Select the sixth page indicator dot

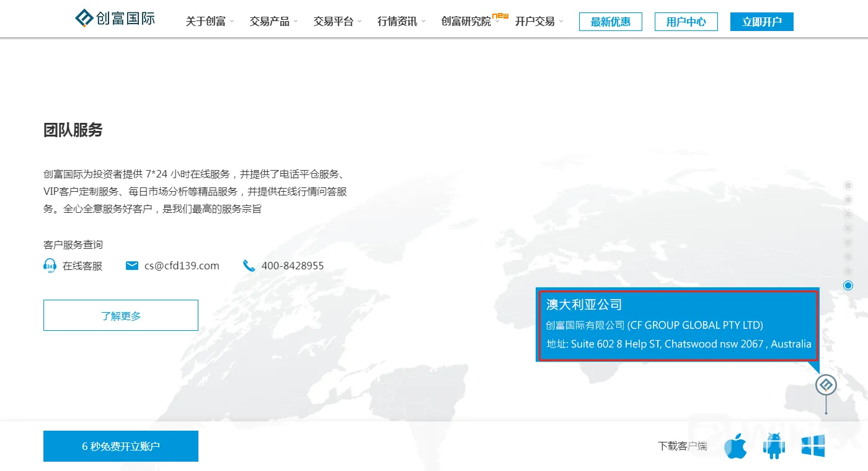[848, 257]
